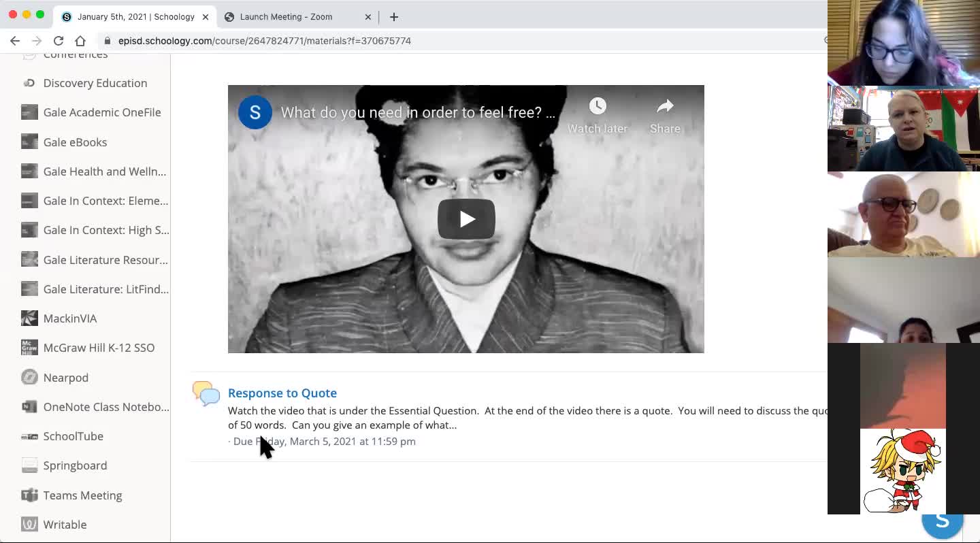
Task: Click the site lock icon
Action: pos(108,41)
